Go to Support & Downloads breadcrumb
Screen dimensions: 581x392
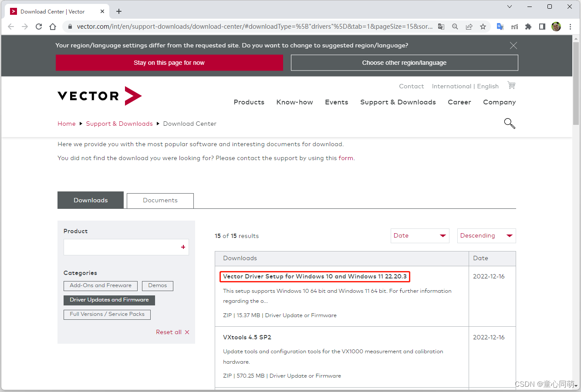point(119,124)
